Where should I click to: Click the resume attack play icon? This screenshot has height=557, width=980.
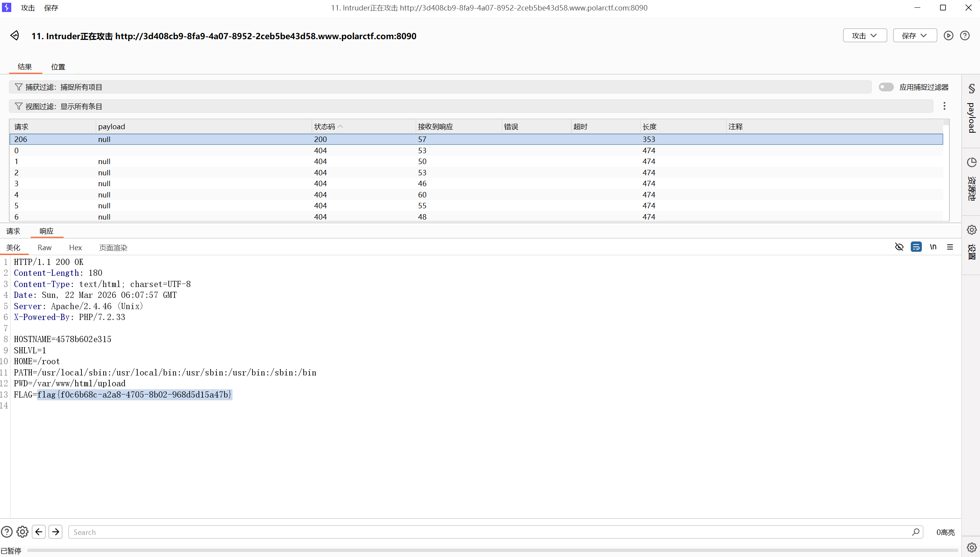[948, 36]
